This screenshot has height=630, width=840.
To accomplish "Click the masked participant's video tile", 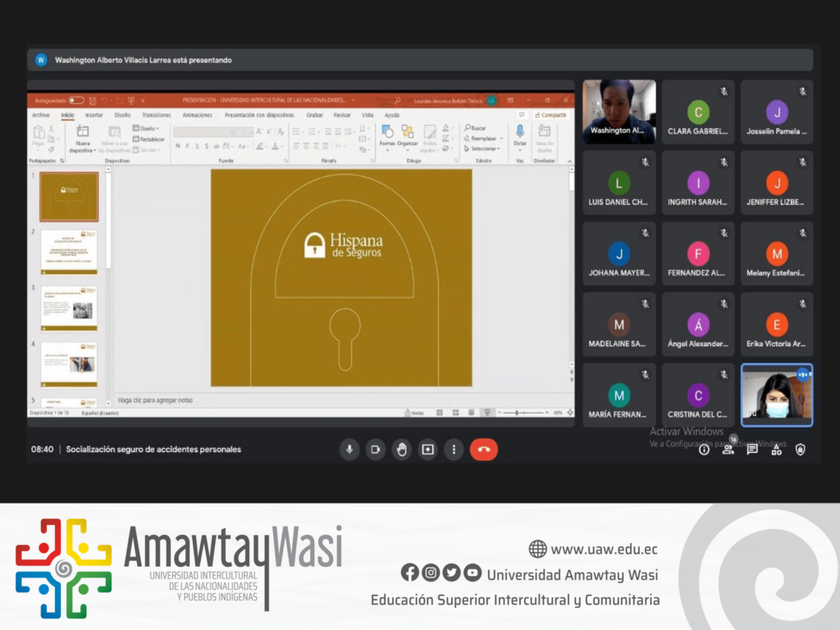I will tap(777, 395).
